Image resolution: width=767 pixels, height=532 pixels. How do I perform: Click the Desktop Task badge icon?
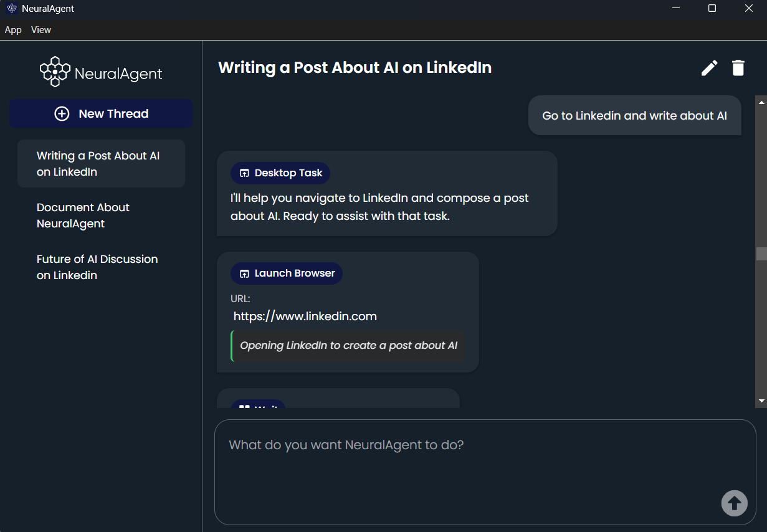(244, 173)
